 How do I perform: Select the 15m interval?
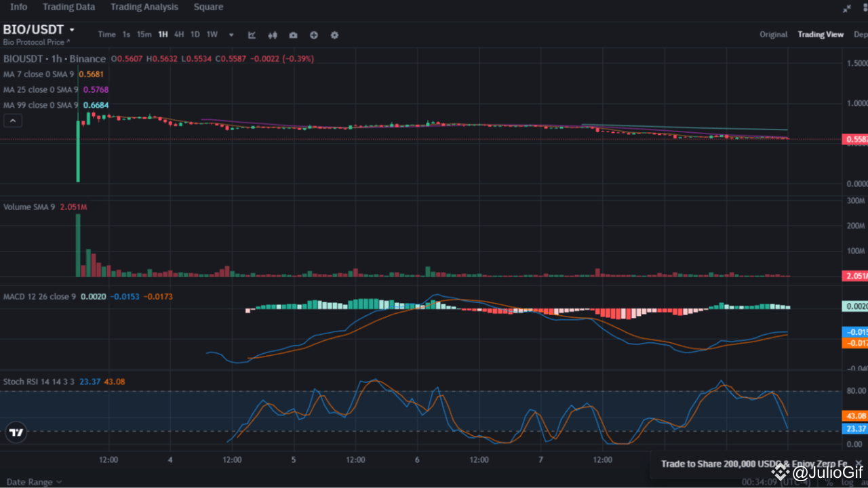pos(144,34)
